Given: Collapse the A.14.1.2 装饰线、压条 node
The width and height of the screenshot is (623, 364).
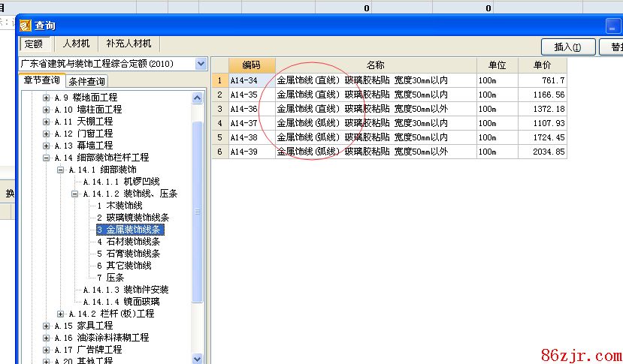Looking at the screenshot, I should (75, 194).
